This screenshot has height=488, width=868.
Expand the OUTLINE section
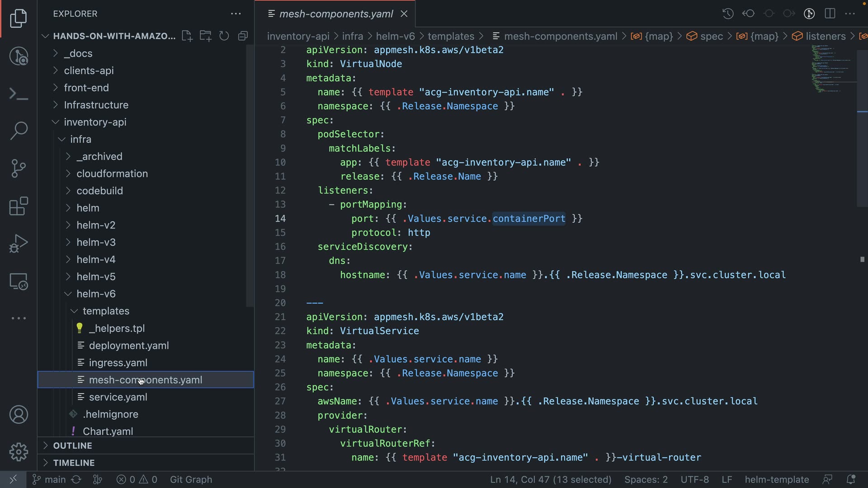point(72,446)
